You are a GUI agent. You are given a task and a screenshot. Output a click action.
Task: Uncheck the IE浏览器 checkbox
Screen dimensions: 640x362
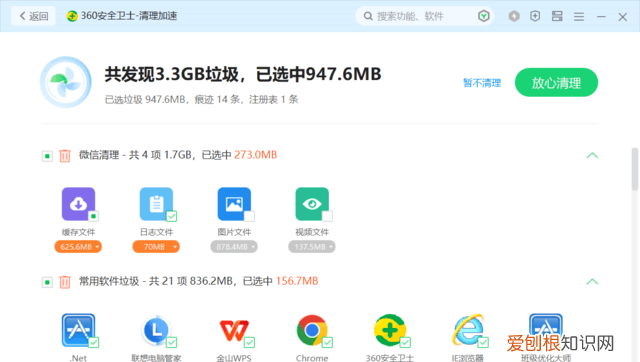(483, 342)
